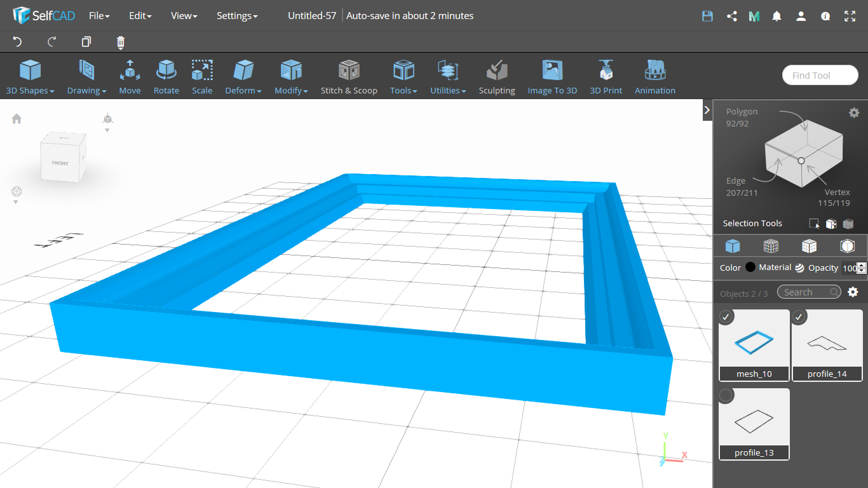This screenshot has height=488, width=868.
Task: Open the 3D Print tool
Action: coord(606,77)
